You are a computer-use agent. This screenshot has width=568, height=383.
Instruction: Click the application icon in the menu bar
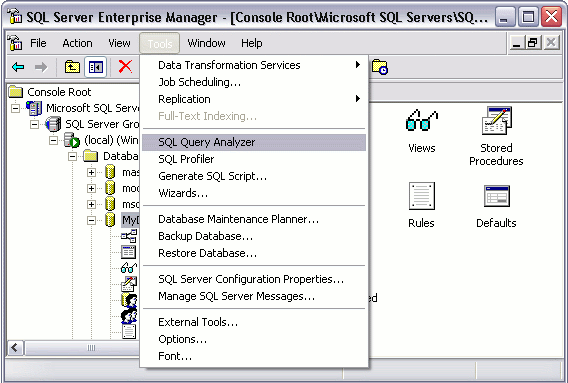click(x=15, y=43)
